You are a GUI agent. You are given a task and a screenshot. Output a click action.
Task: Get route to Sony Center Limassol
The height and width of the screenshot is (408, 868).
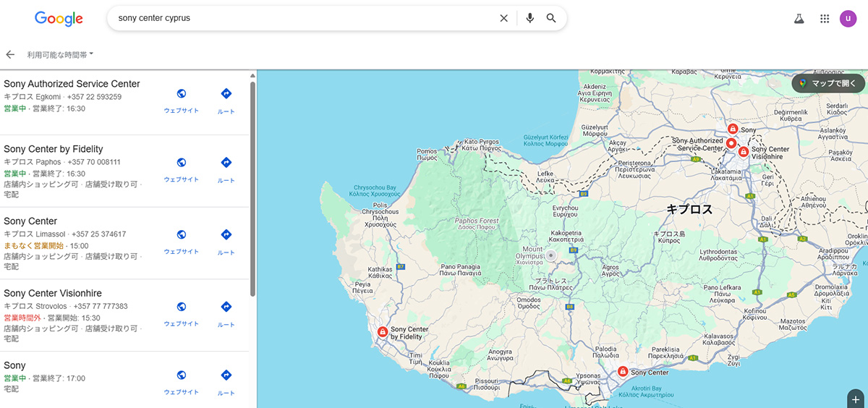point(226,242)
